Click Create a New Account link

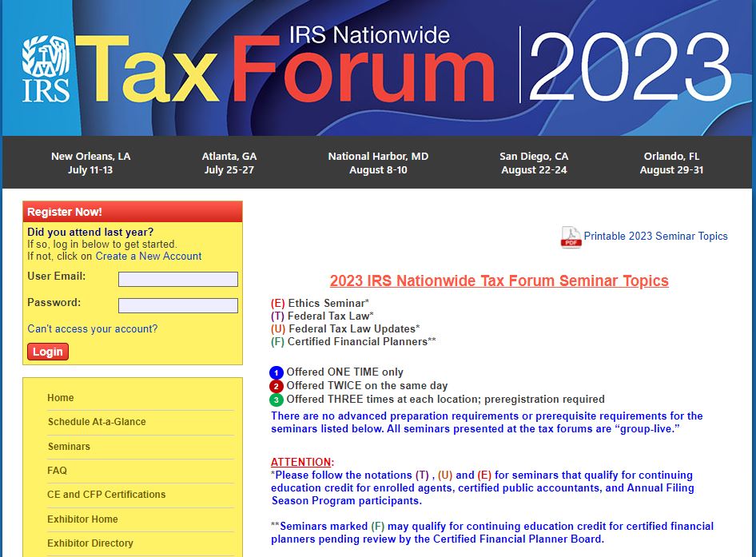point(149,256)
